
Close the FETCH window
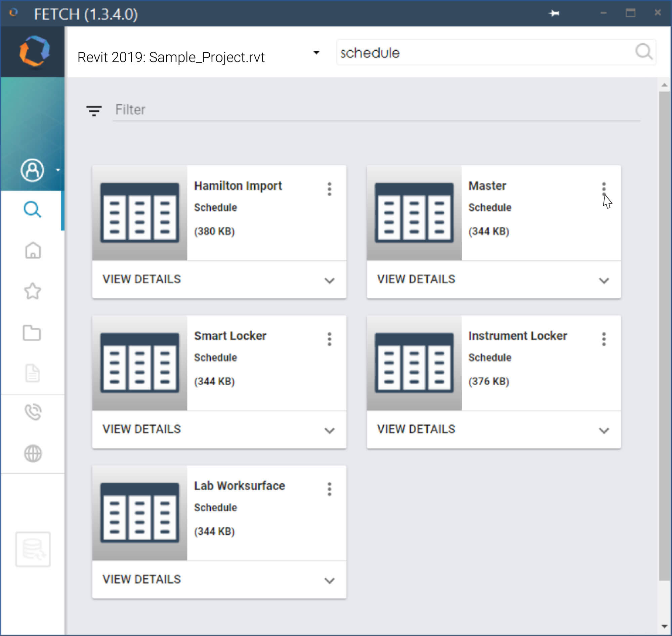point(658,12)
